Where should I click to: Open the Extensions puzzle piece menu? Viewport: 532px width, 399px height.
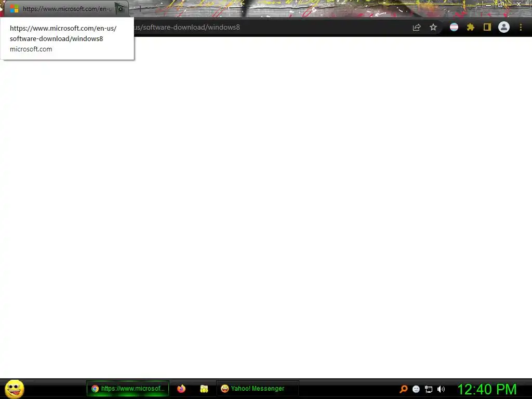(471, 27)
